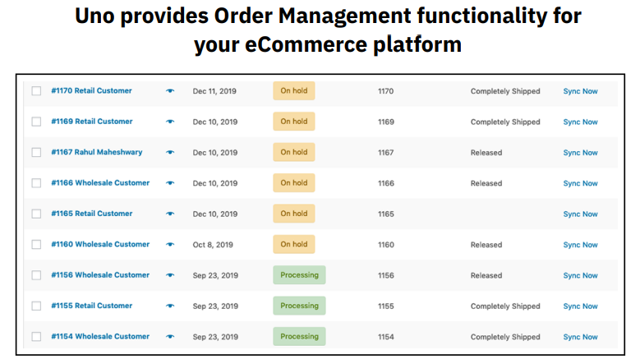
Task: Click the Processing status badge for #1155
Action: 299,306
